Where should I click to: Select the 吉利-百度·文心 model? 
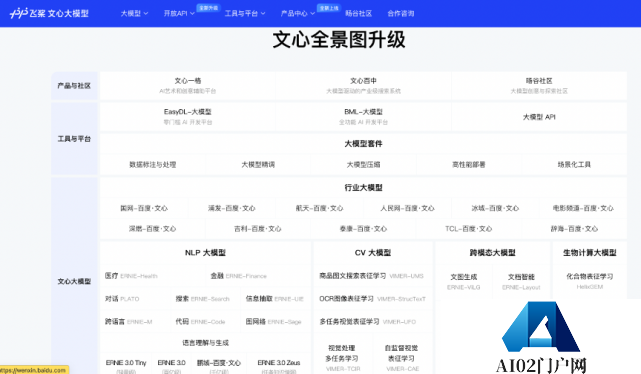(x=258, y=229)
